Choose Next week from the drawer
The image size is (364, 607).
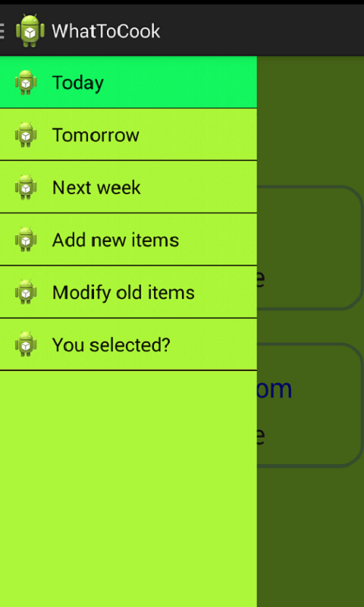click(x=128, y=187)
